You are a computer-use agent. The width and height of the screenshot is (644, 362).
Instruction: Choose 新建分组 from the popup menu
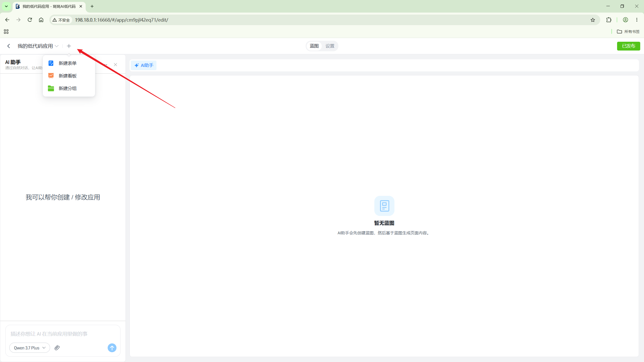coord(69,88)
